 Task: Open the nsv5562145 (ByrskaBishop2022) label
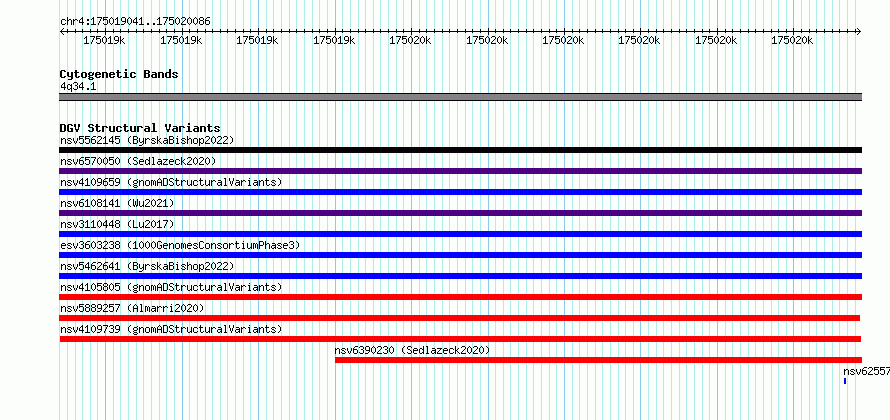coord(147,140)
